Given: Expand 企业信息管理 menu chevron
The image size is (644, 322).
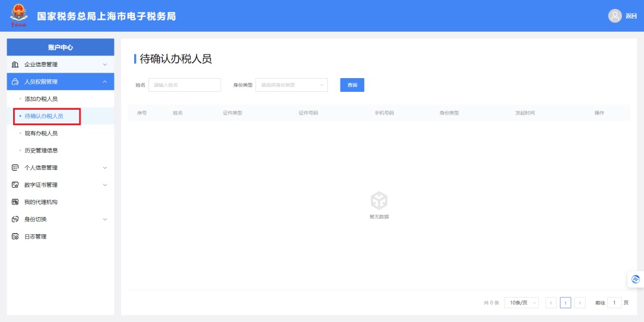Looking at the screenshot, I should click(105, 64).
